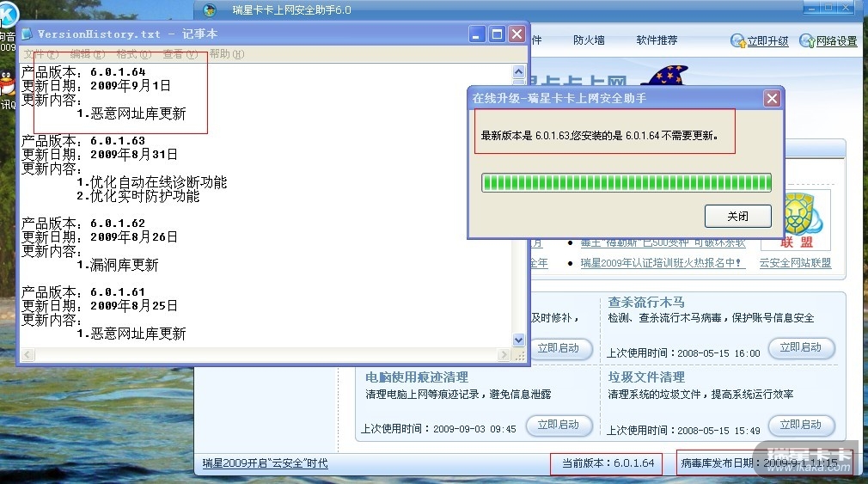Minimize the Notepad window

tap(477, 34)
